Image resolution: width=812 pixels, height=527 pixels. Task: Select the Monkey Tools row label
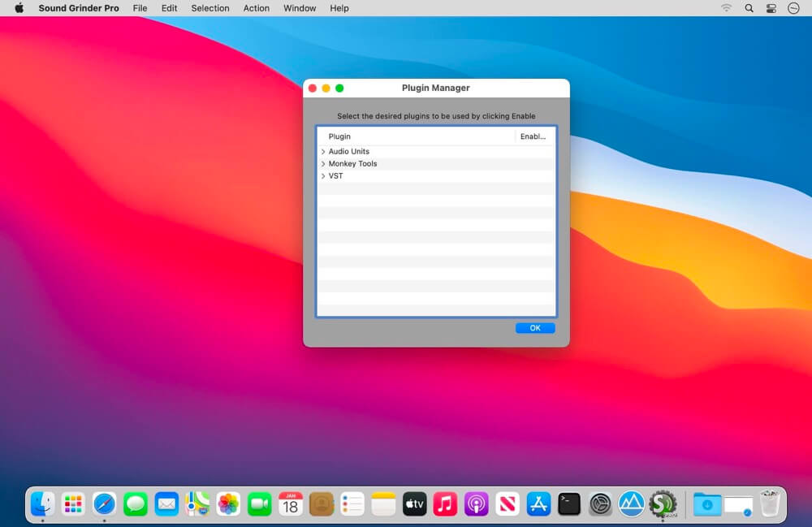(352, 163)
